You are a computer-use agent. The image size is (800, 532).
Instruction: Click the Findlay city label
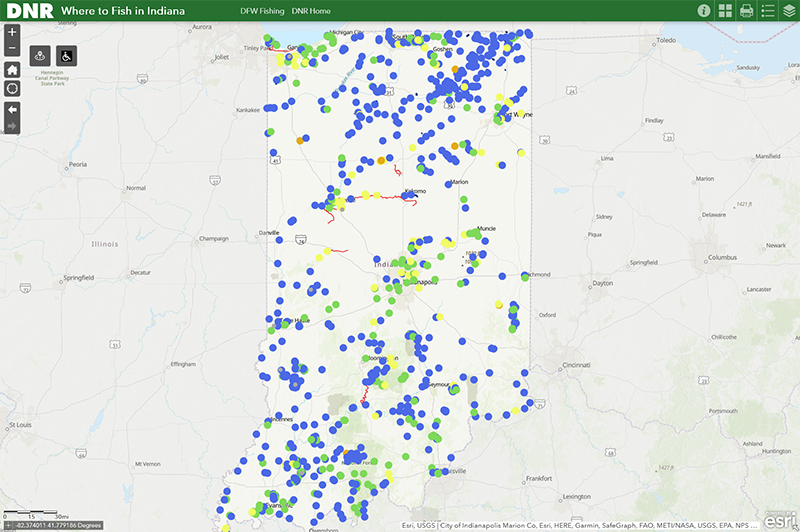pyautogui.click(x=654, y=120)
